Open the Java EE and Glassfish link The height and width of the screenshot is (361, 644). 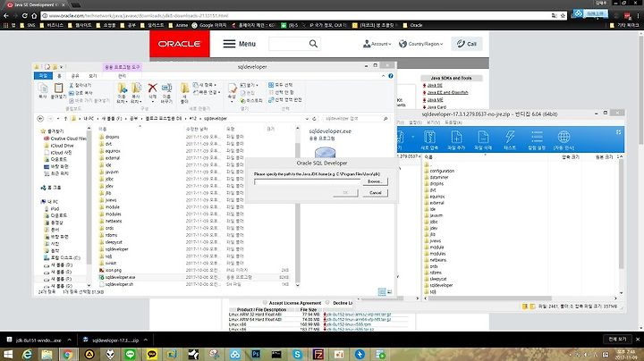tap(448, 93)
